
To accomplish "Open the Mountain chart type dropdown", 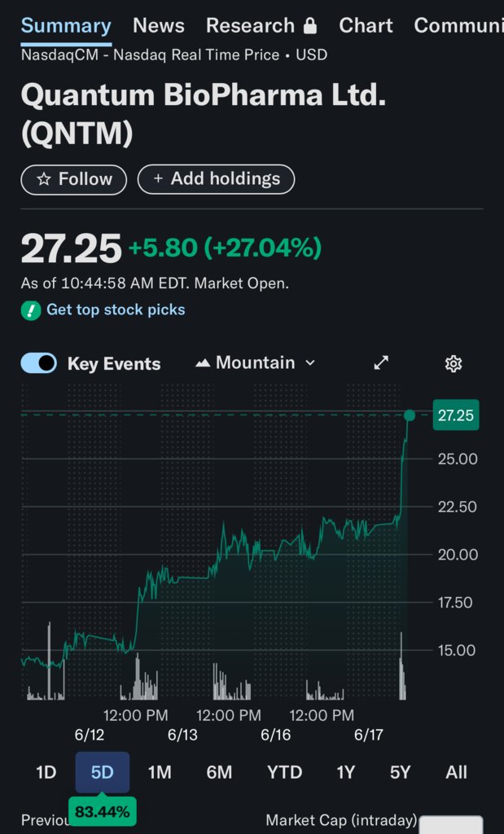I will [255, 363].
